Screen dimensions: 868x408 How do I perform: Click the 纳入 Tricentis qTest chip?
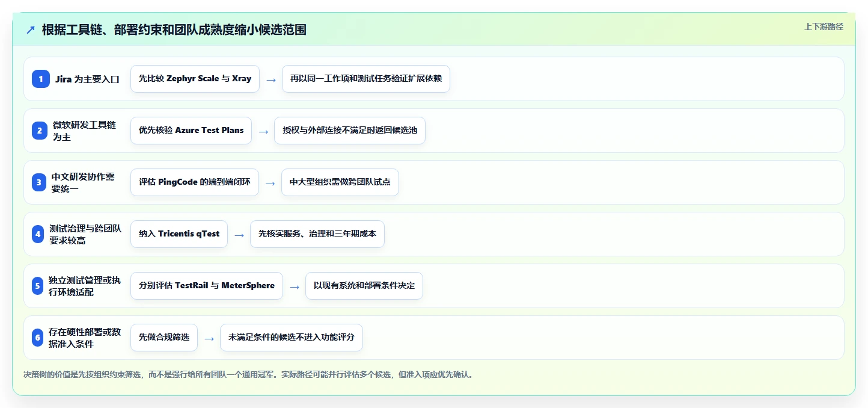point(179,234)
